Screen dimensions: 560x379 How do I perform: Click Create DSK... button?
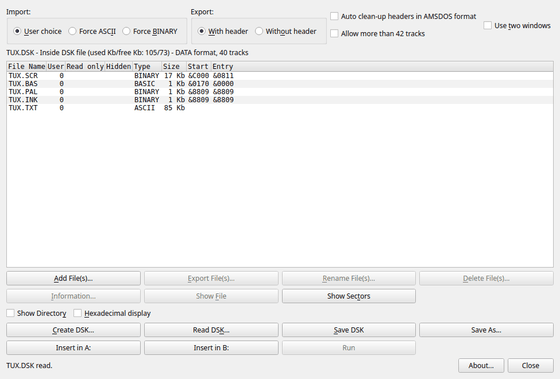73,330
